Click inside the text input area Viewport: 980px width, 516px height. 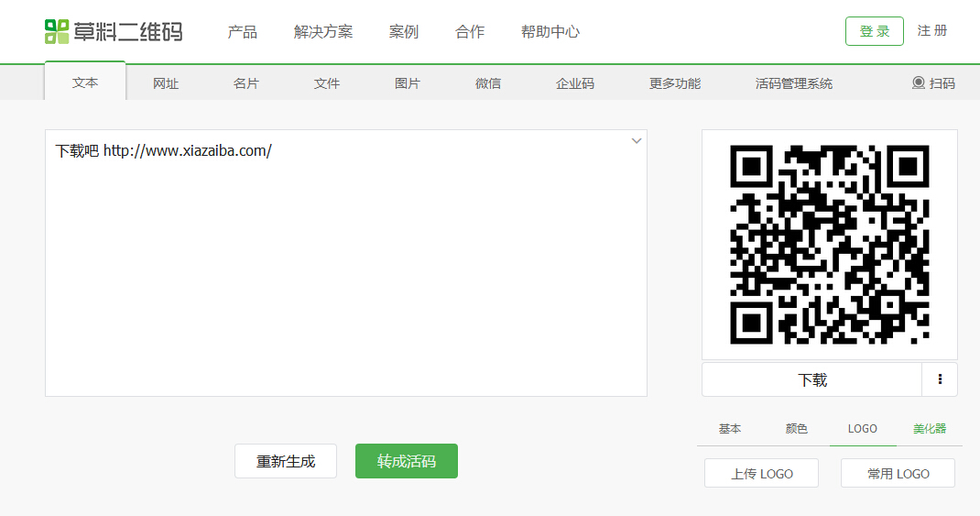tap(346, 263)
